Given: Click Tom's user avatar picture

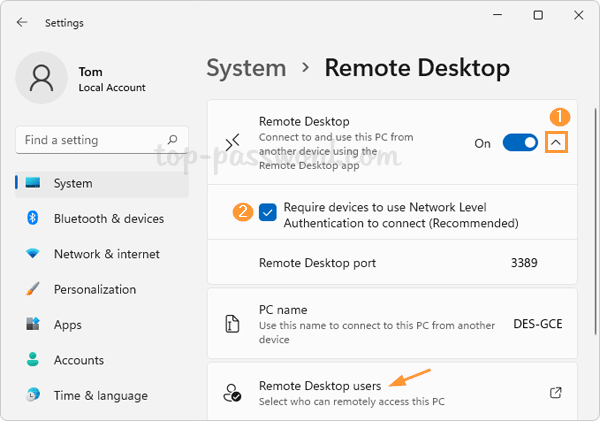Looking at the screenshot, I should pos(42,79).
